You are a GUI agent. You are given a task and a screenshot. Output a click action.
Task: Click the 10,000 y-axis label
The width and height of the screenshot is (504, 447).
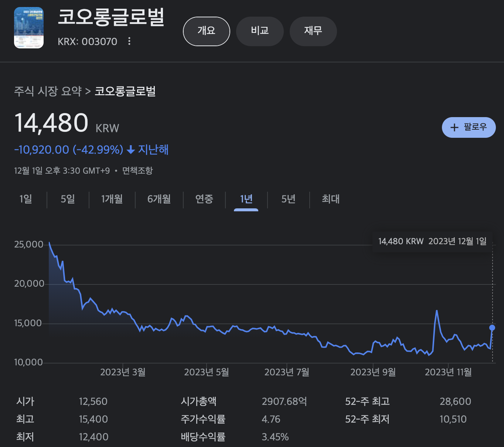coord(28,362)
